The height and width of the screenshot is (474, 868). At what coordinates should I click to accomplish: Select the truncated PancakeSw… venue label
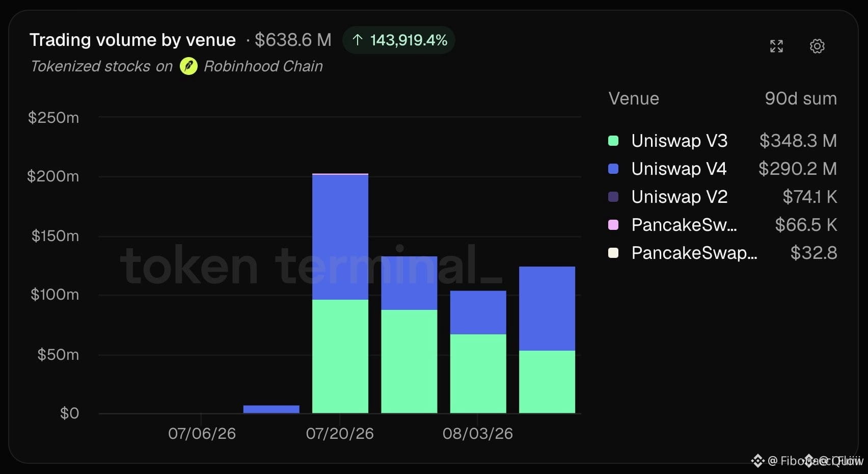(x=684, y=225)
